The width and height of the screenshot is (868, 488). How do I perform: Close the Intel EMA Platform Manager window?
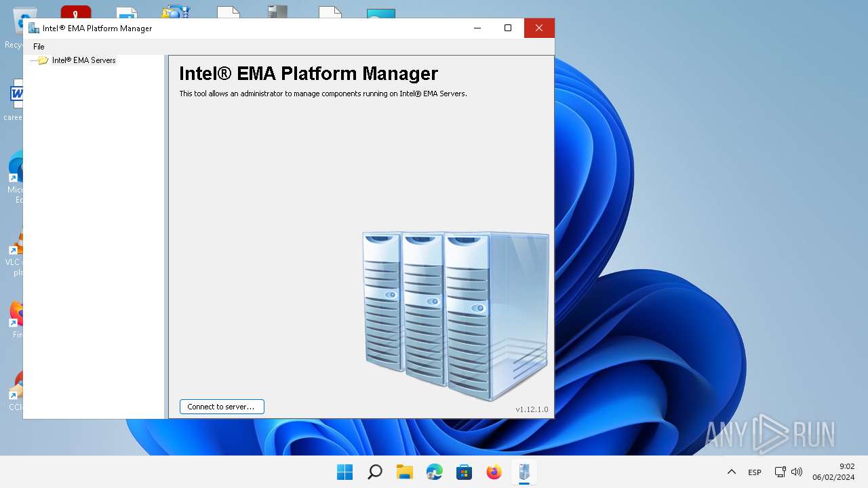point(539,28)
